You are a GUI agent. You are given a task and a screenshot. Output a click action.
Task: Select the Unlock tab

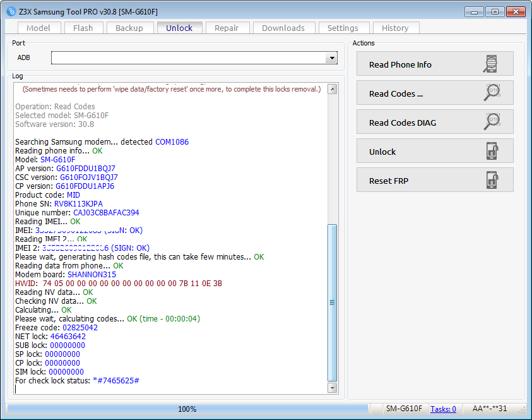[179, 28]
